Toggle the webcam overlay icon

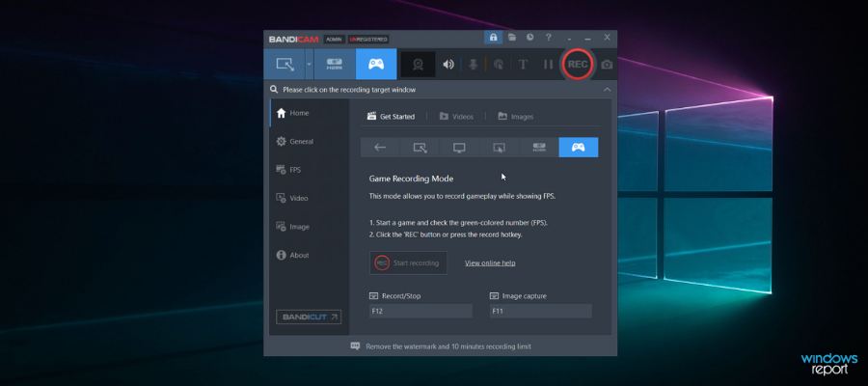click(418, 65)
